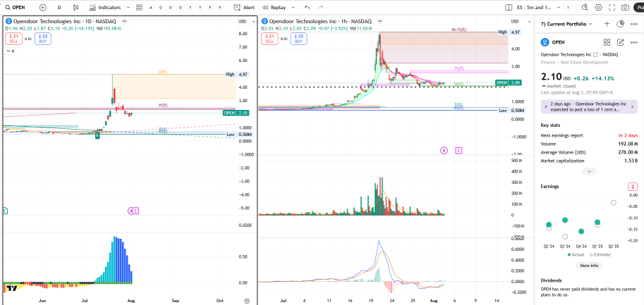The height and width of the screenshot is (305, 644).
Task: Open chart settings hexagon icon
Action: [598, 7]
